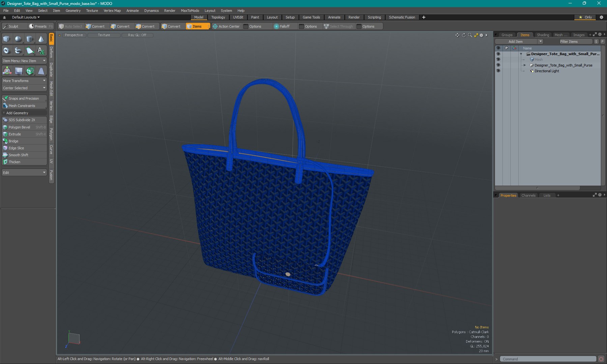Click SDS Subdivide 2X button

pos(24,120)
